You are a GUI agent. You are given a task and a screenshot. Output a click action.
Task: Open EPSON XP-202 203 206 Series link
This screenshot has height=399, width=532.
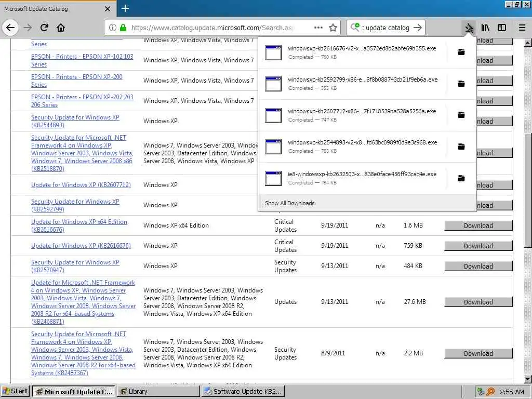(x=82, y=101)
